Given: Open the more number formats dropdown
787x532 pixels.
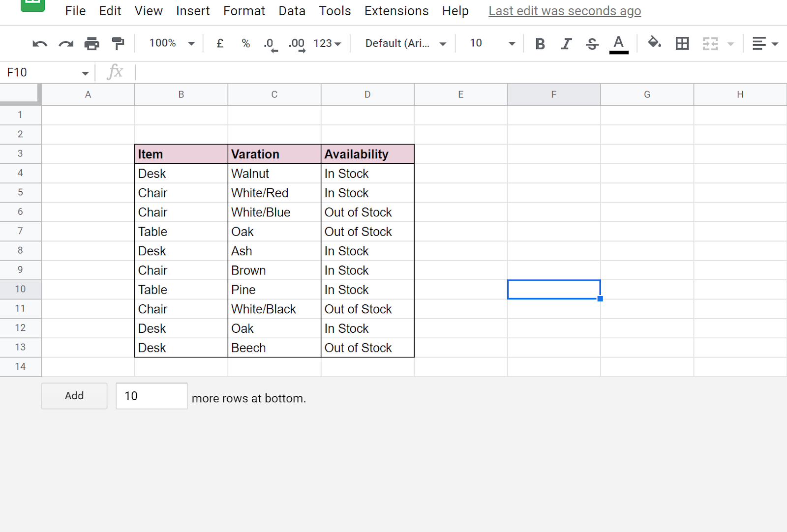Looking at the screenshot, I should 327,43.
